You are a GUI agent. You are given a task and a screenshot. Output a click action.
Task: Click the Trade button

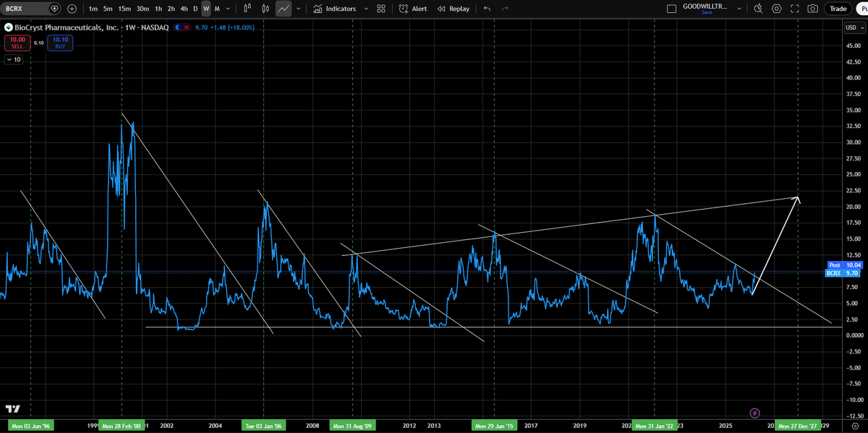pos(838,9)
